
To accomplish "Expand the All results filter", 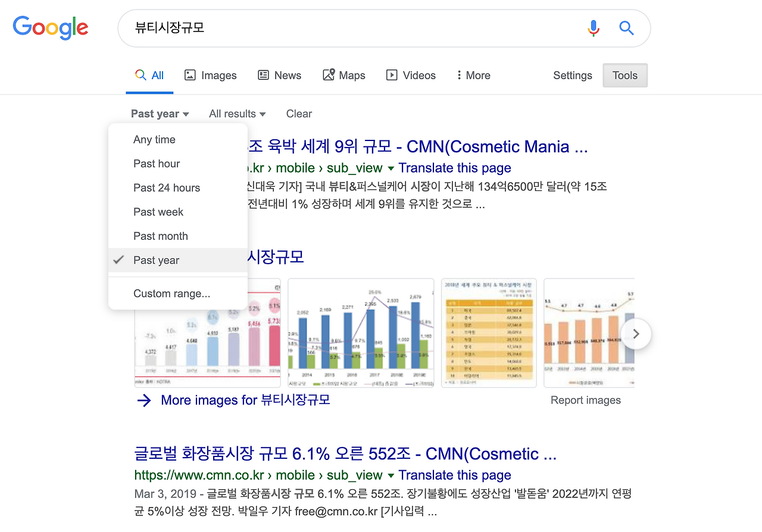I will coord(238,114).
